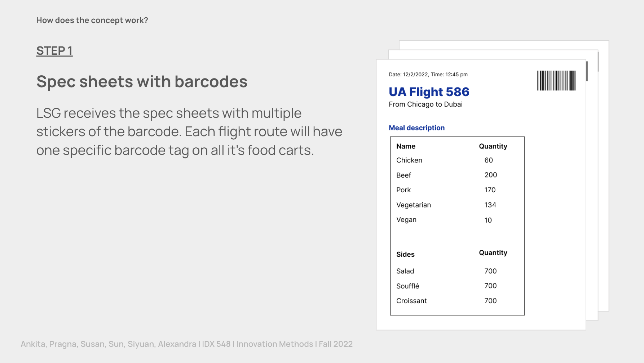Click the Soufflé side item
Screen dimensions: 644x363
(407, 286)
